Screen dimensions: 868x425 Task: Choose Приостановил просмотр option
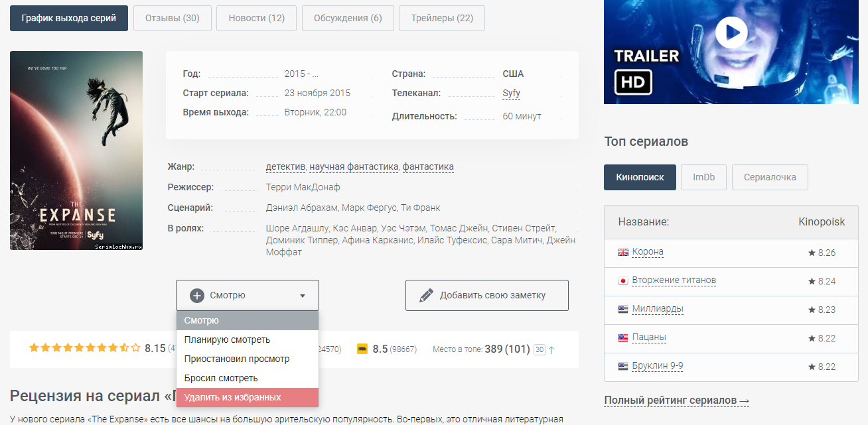[x=248, y=359]
